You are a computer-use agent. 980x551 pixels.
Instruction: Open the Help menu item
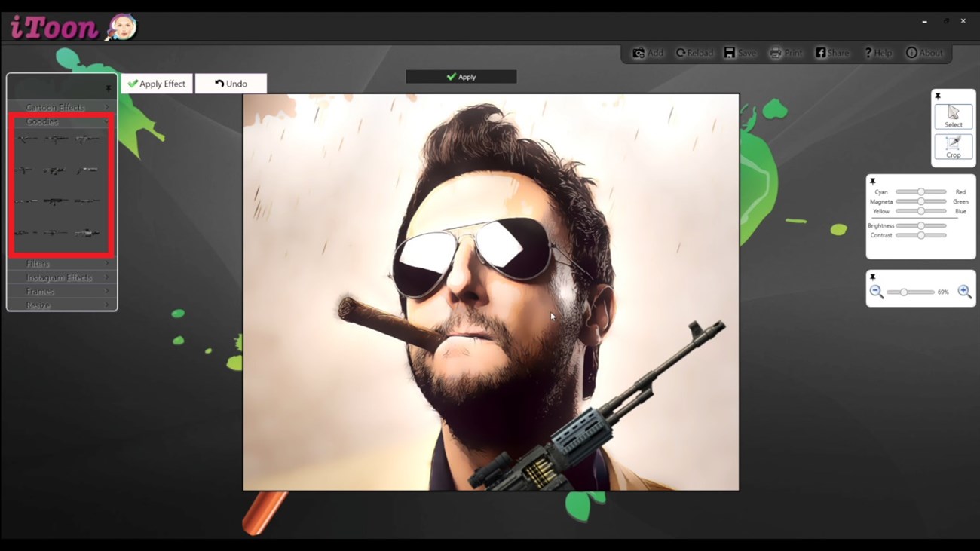point(877,53)
